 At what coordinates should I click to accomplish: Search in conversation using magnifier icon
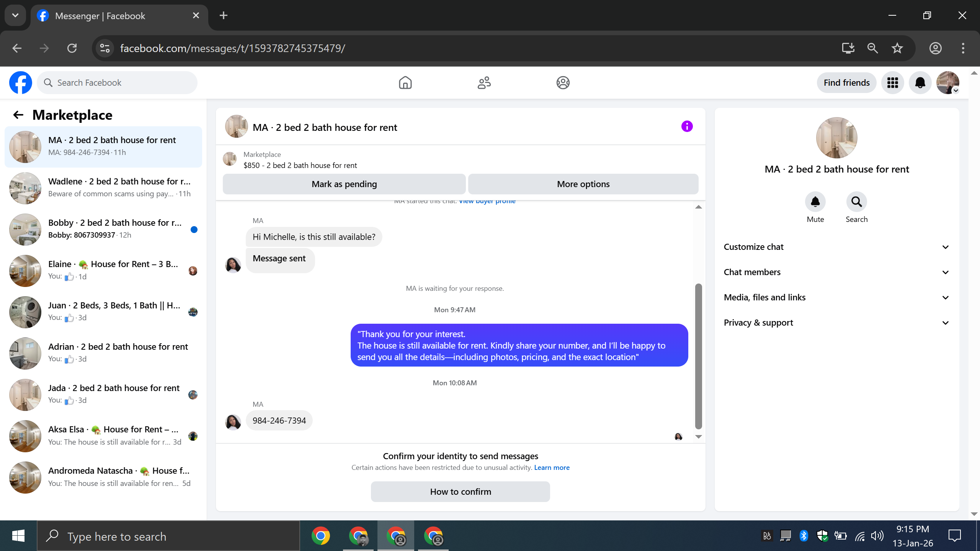[856, 202]
